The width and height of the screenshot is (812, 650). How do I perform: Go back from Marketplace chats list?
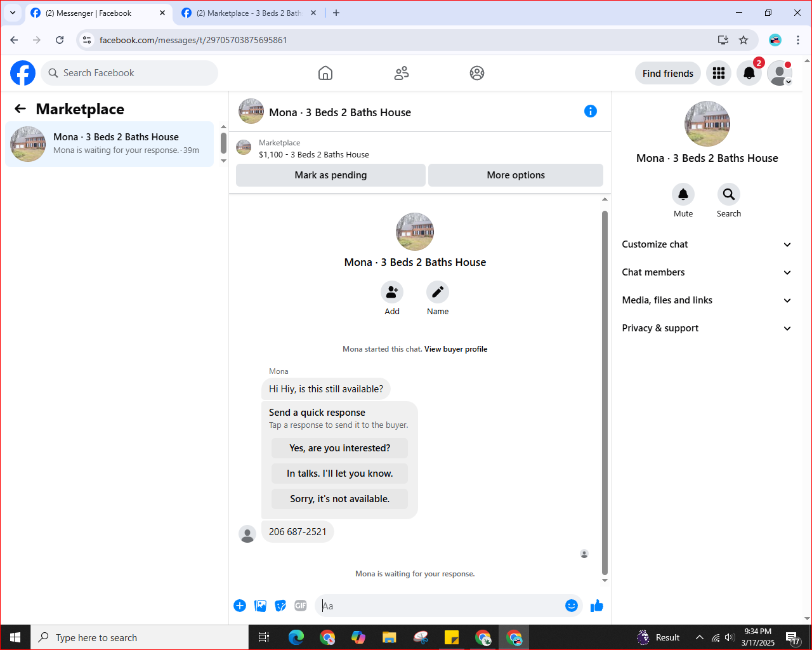click(20, 109)
